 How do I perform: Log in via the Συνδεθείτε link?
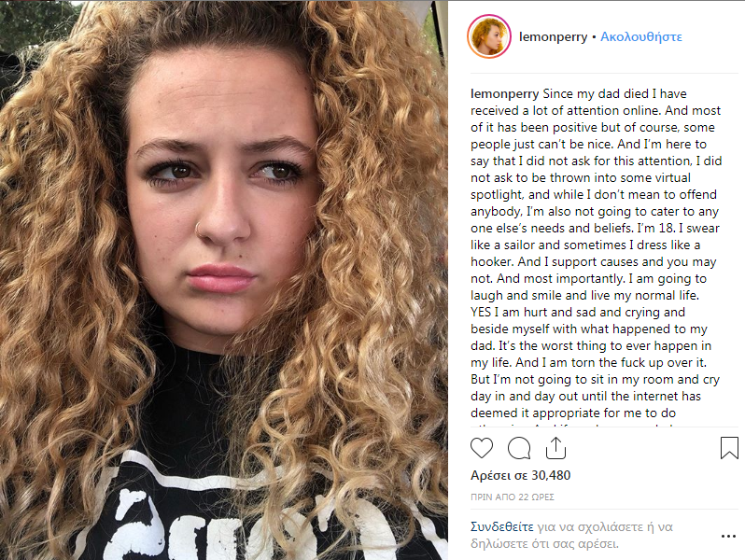(x=502, y=526)
